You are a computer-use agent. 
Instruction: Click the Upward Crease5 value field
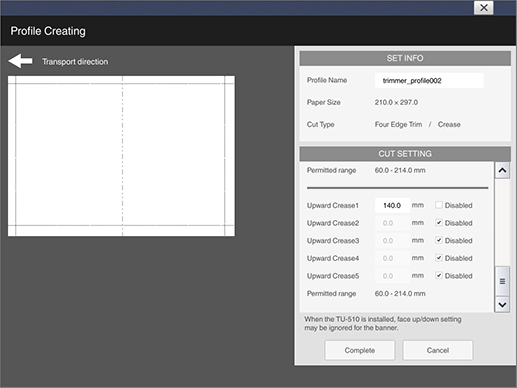tap(392, 276)
